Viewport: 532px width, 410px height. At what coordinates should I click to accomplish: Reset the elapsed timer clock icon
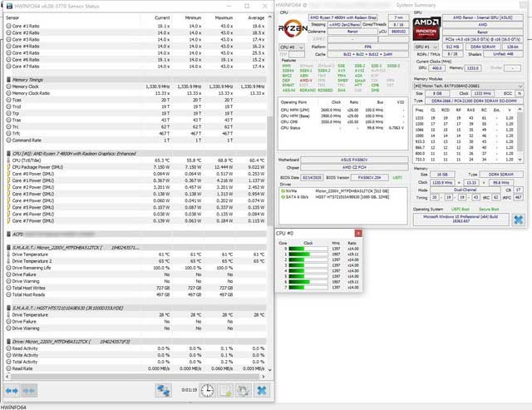point(207,391)
